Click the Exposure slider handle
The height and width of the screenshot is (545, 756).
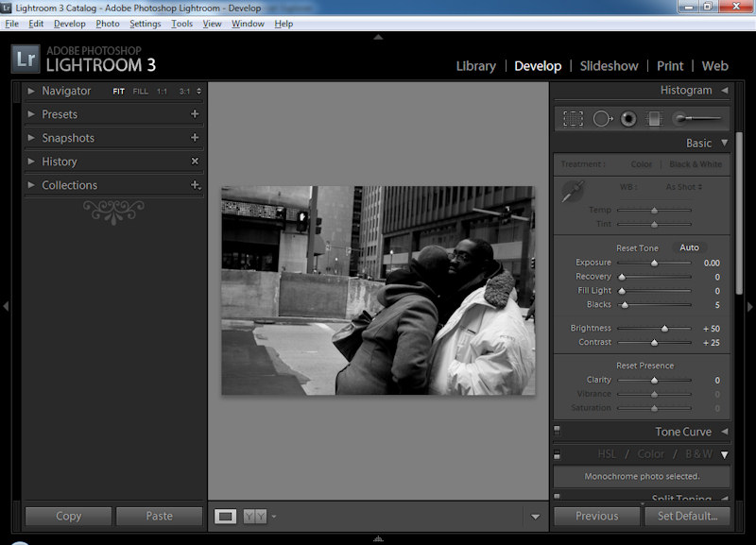(x=654, y=264)
